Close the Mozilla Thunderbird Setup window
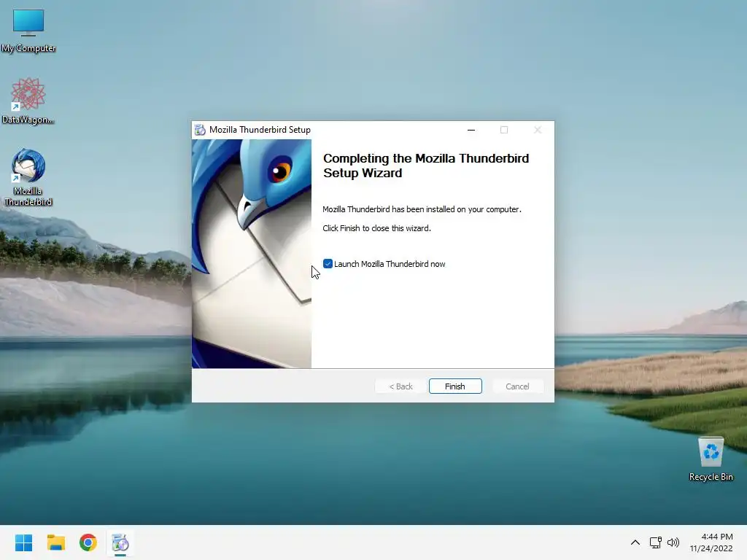The width and height of the screenshot is (747, 560). click(x=538, y=130)
